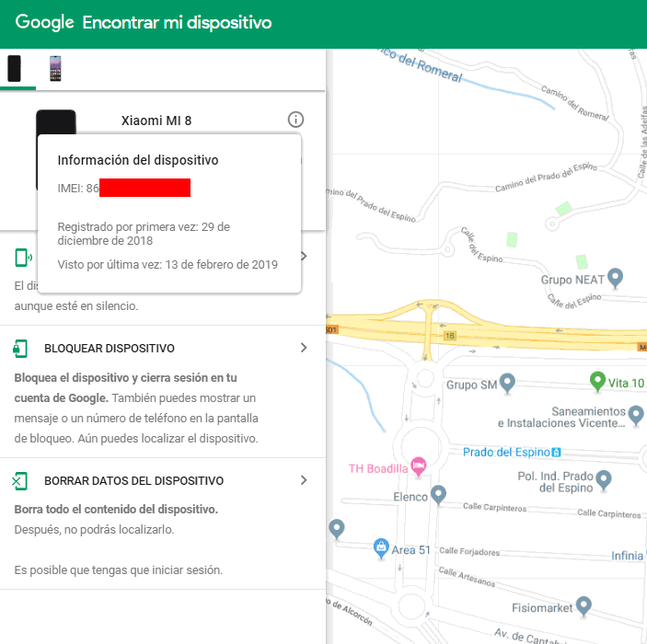Click the device information icon
This screenshot has width=647, height=644.
[295, 120]
